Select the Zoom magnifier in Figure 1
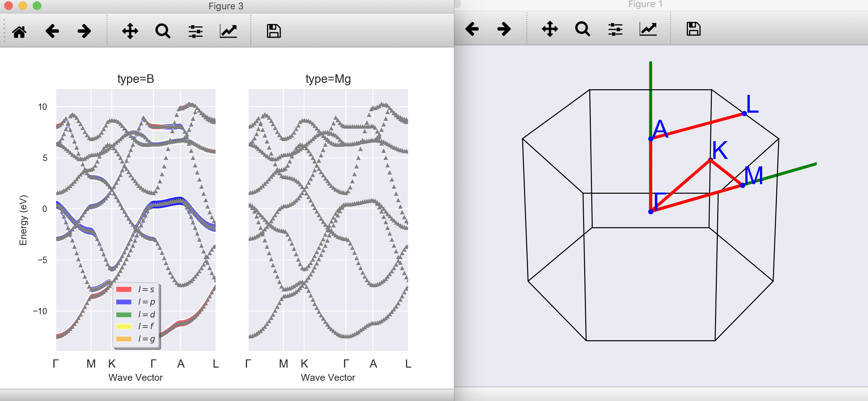 click(x=582, y=29)
